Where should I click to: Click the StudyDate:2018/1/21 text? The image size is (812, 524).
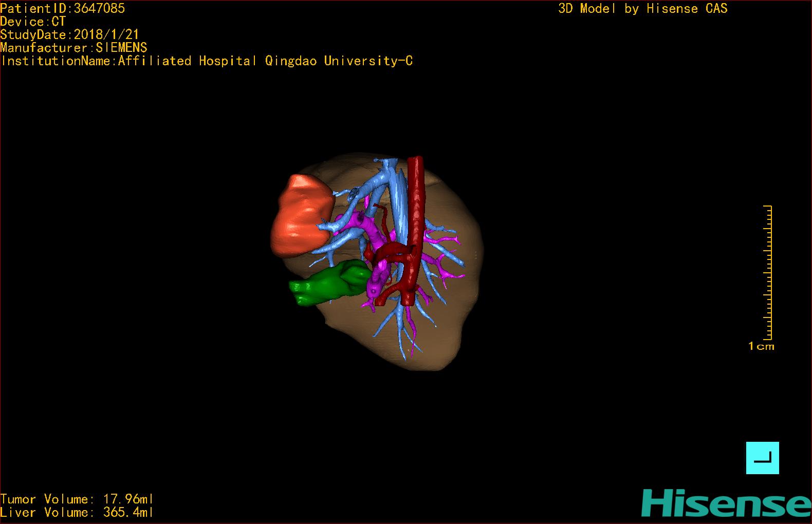70,34
